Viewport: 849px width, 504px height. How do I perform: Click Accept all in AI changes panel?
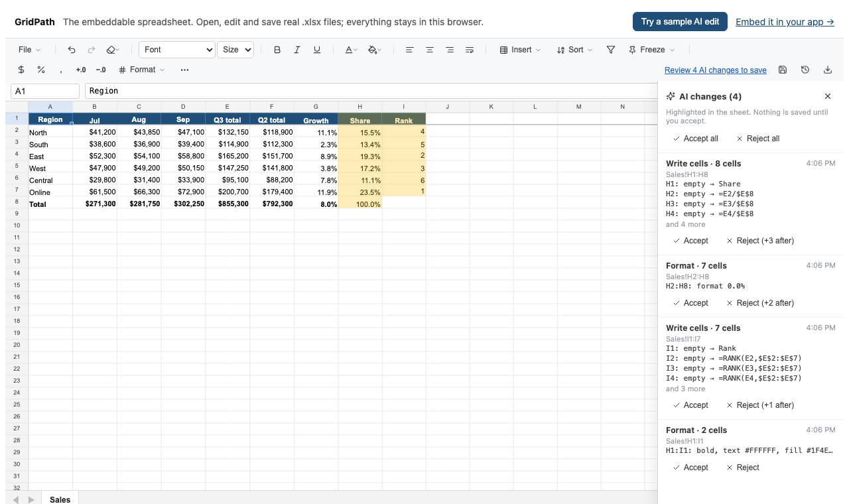tap(695, 139)
